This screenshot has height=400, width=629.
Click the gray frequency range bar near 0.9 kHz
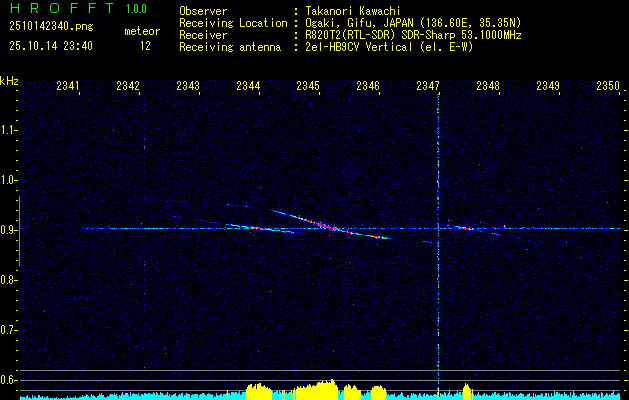(19, 231)
